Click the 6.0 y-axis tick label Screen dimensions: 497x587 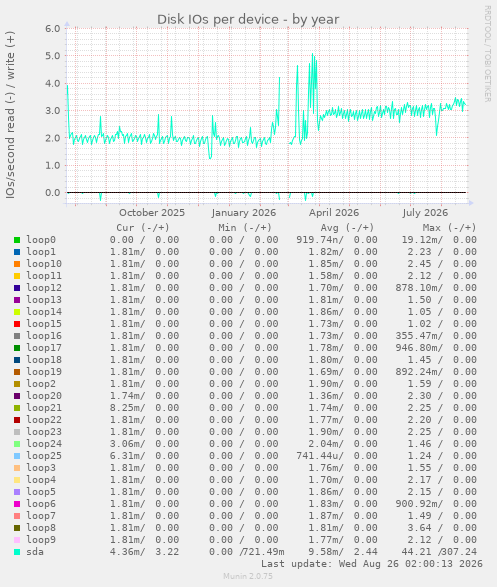[x=53, y=28]
